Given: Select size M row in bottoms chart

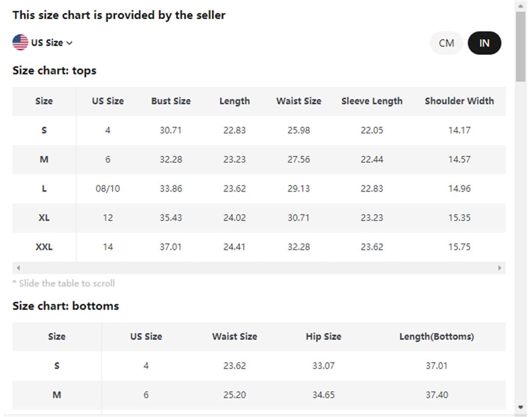Looking at the screenshot, I should click(x=259, y=395).
